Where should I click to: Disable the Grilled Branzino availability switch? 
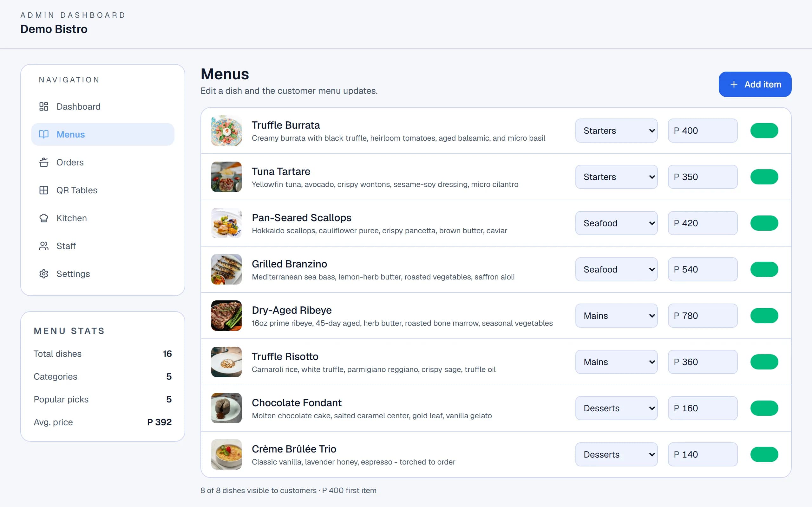[x=764, y=269]
